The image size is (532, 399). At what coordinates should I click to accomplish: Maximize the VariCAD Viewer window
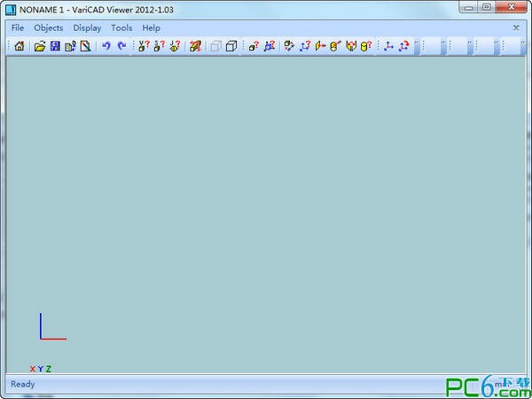click(x=487, y=7)
